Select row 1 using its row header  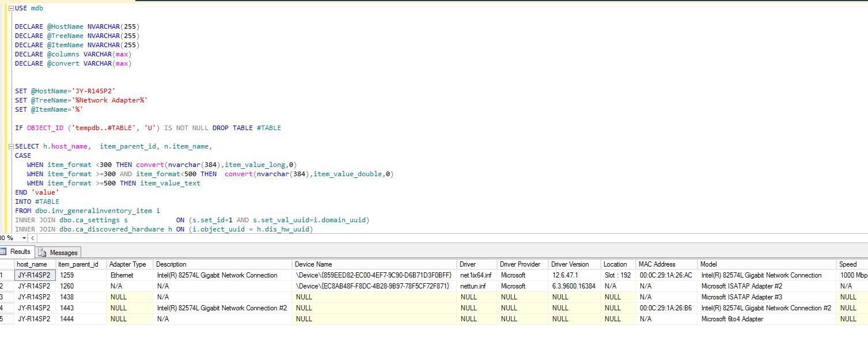click(6, 275)
